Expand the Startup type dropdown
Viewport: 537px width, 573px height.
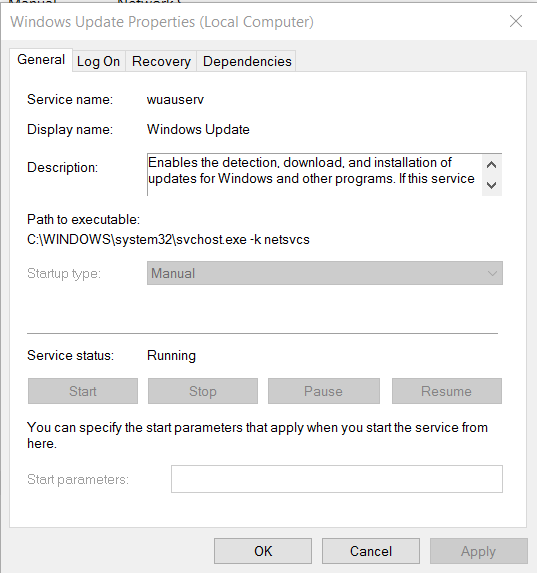[x=325, y=273]
